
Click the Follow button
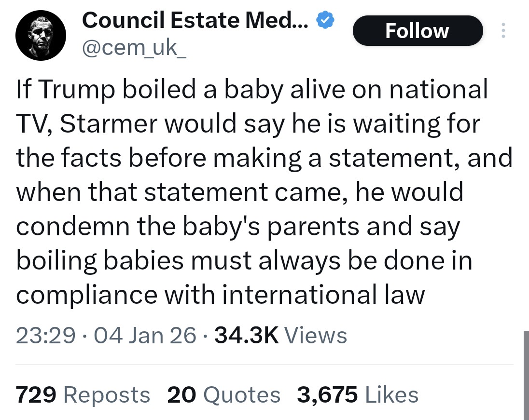(418, 31)
